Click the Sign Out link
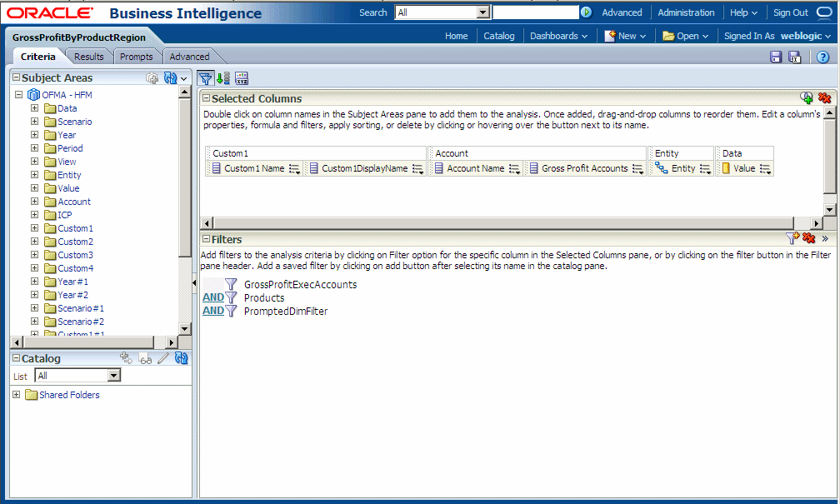 (790, 12)
